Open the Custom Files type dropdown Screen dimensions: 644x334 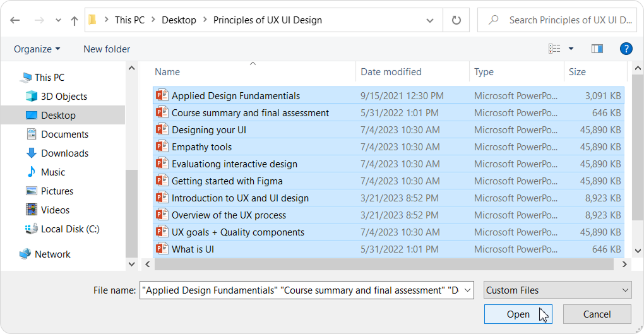(558, 290)
